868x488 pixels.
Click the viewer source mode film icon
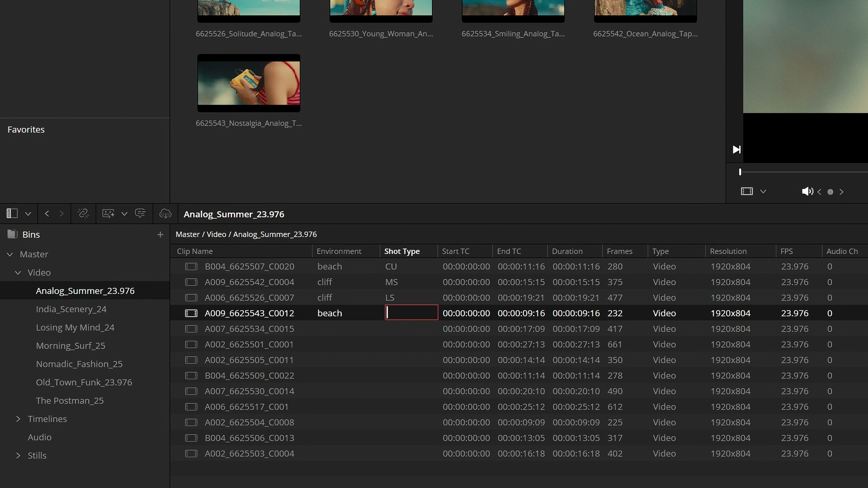(x=747, y=191)
